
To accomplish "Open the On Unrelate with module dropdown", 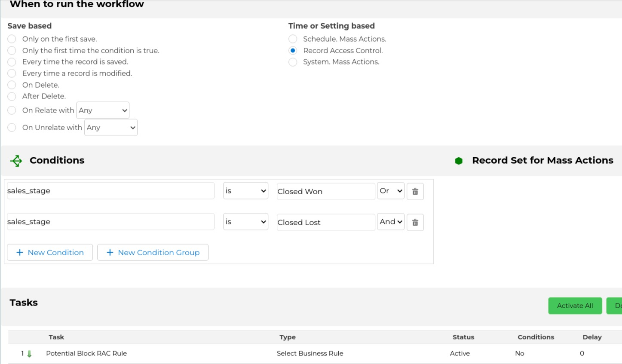I will [x=111, y=128].
